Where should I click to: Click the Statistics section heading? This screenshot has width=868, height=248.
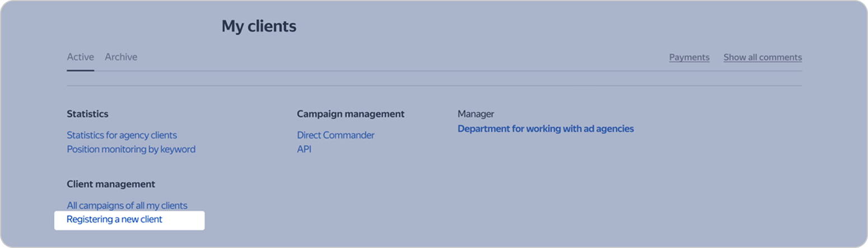point(87,114)
